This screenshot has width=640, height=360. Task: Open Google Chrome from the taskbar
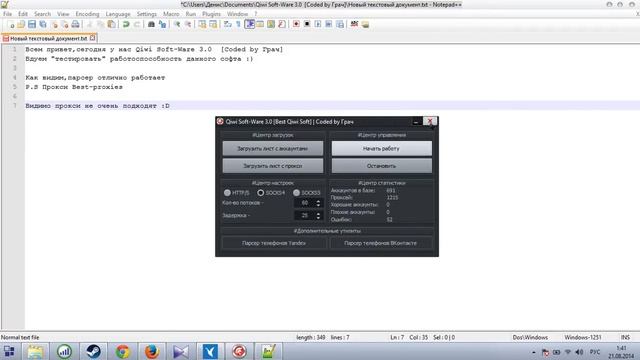(122, 351)
